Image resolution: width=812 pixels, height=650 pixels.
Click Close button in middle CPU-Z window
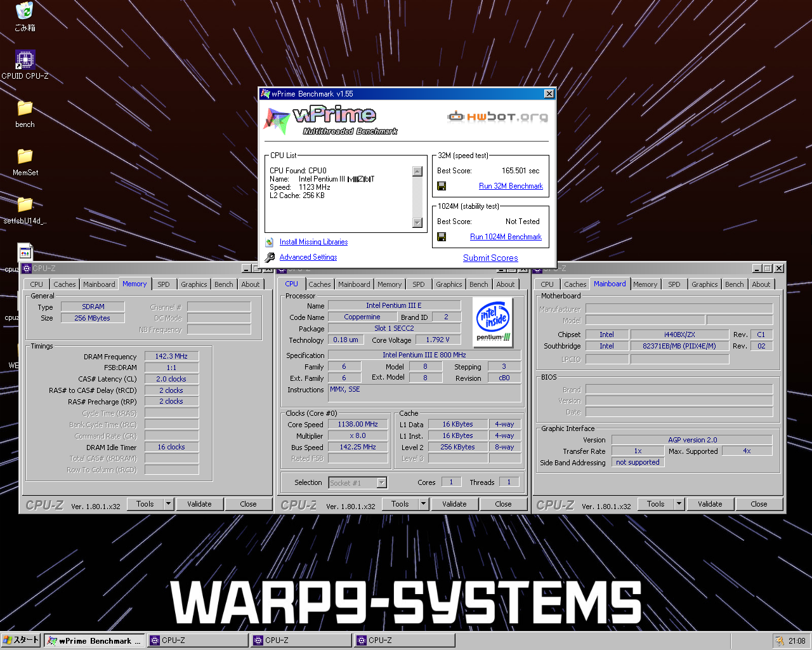tap(503, 504)
